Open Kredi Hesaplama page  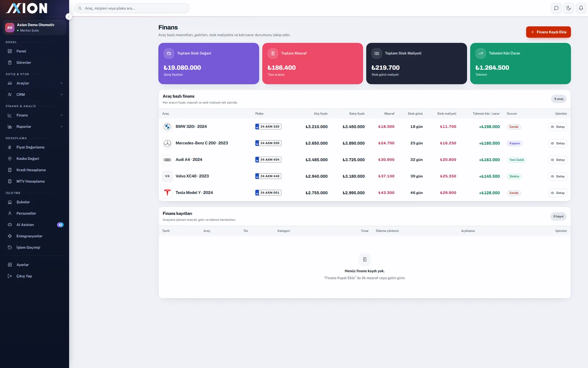pos(35,170)
